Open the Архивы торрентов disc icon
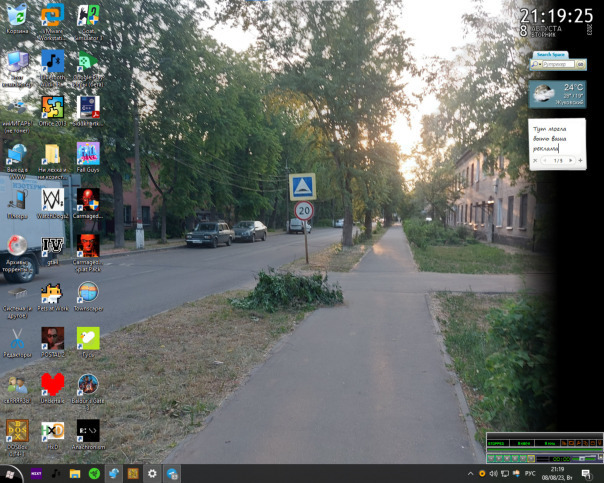Viewport: 604px width, 483px height. coord(17,253)
